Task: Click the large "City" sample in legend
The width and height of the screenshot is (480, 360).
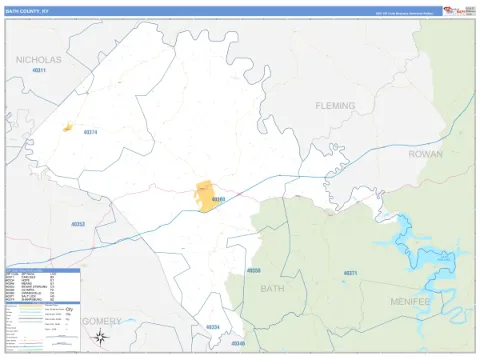Action: tap(69, 309)
